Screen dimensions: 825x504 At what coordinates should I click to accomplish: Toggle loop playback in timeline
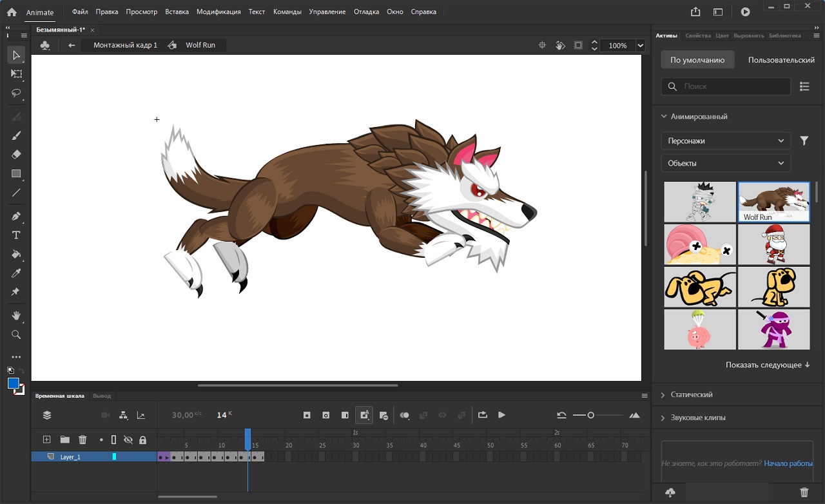[x=482, y=415]
